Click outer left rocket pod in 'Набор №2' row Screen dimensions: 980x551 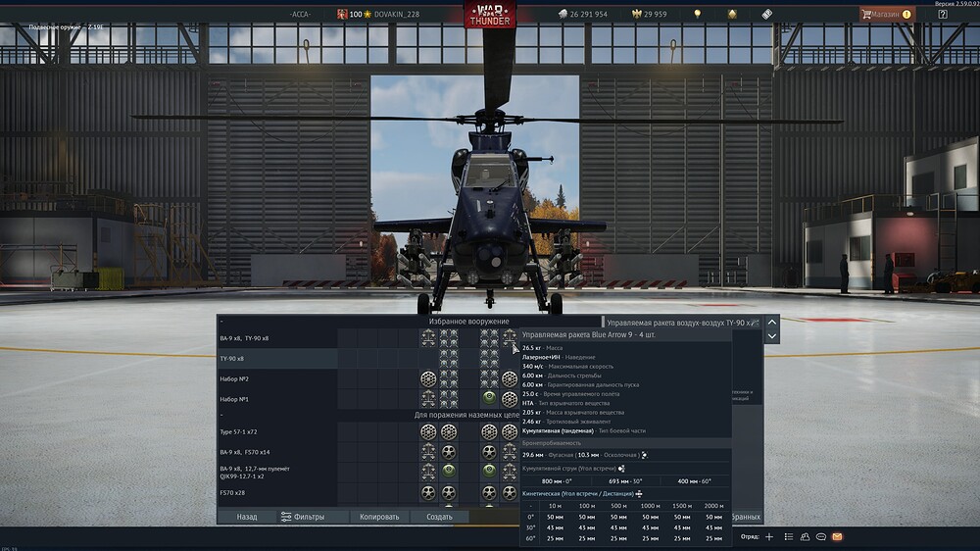[428, 379]
